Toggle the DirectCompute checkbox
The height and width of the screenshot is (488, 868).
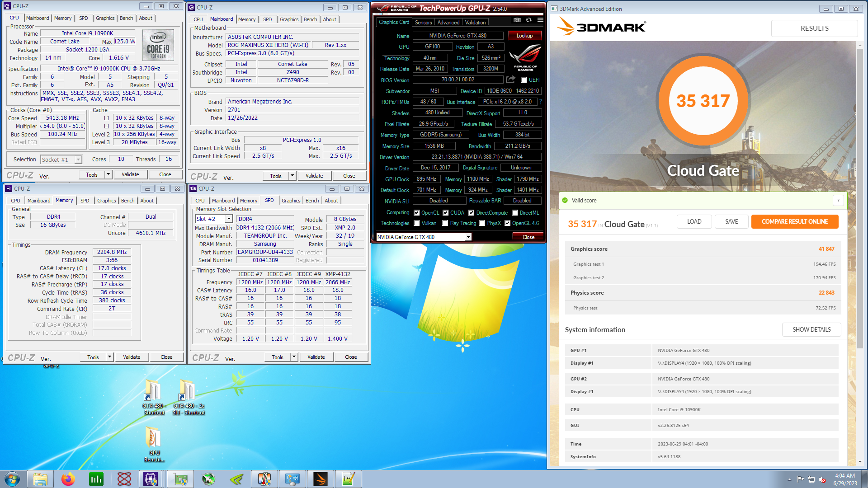472,213
